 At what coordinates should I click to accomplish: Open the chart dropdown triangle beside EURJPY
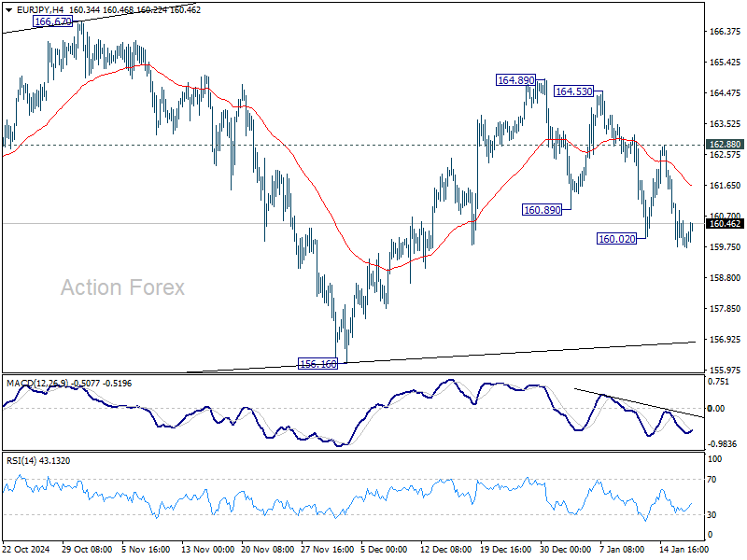tap(9, 10)
